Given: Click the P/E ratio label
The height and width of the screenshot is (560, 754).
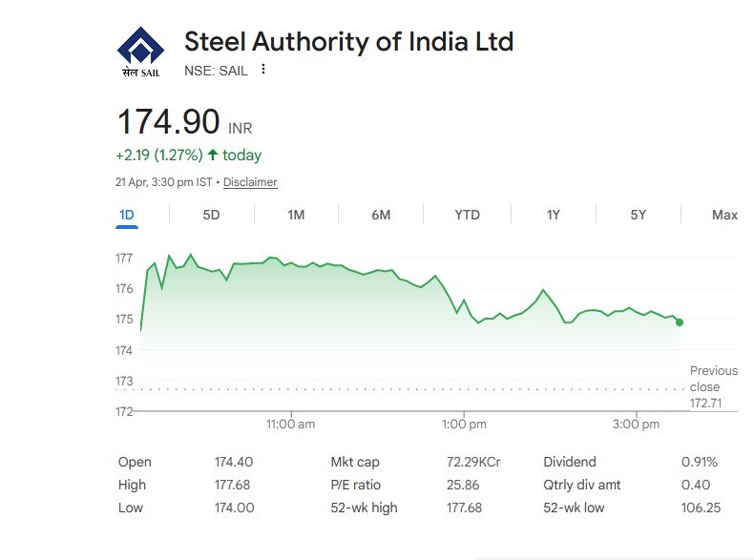Looking at the screenshot, I should (x=355, y=485).
